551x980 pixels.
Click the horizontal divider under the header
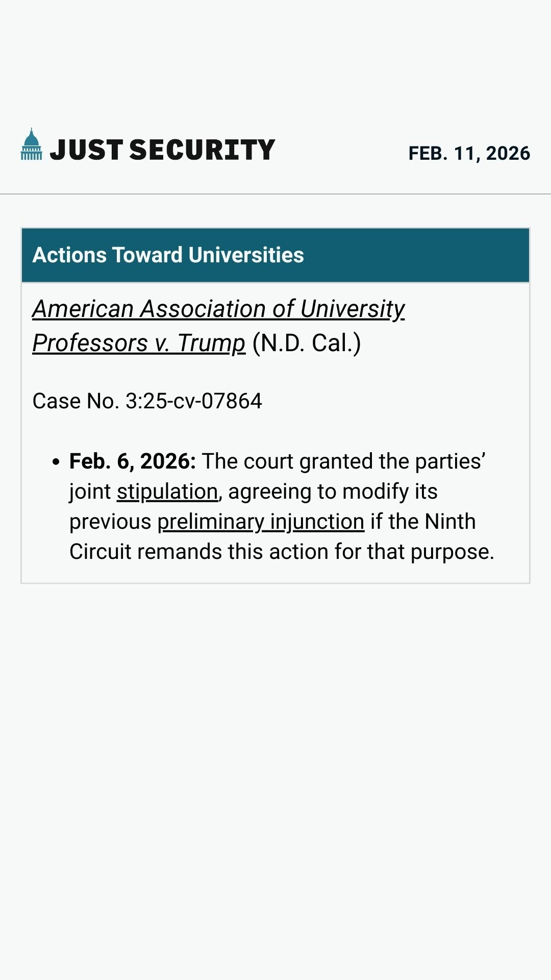(x=275, y=194)
